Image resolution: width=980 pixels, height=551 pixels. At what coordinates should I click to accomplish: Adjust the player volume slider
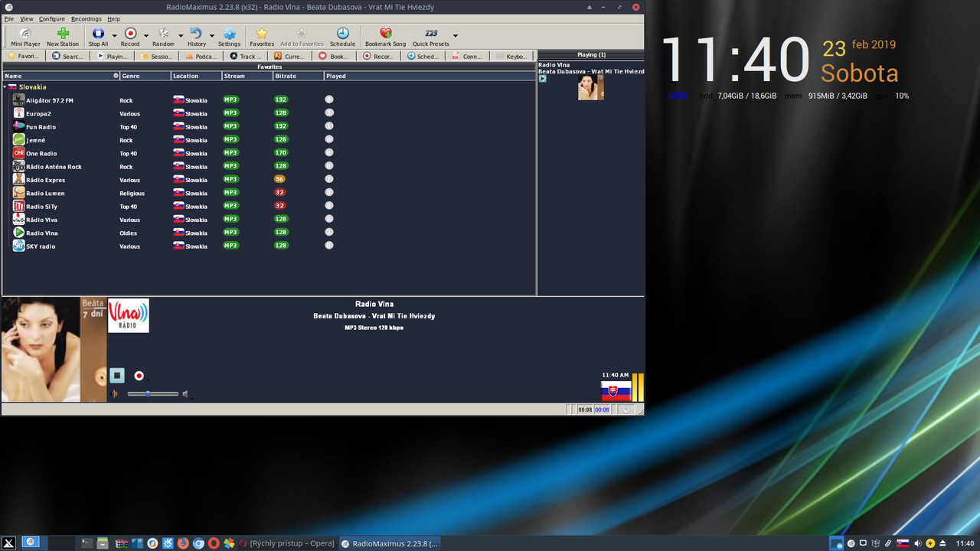click(x=152, y=394)
